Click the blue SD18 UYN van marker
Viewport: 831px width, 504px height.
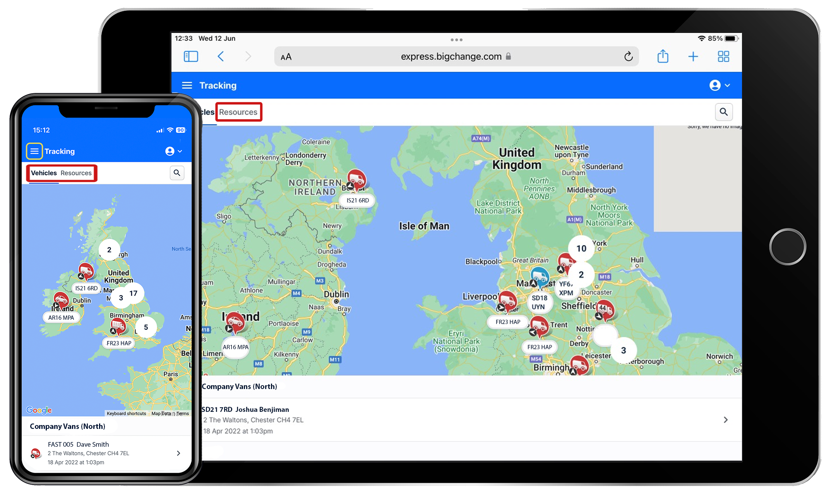539,278
